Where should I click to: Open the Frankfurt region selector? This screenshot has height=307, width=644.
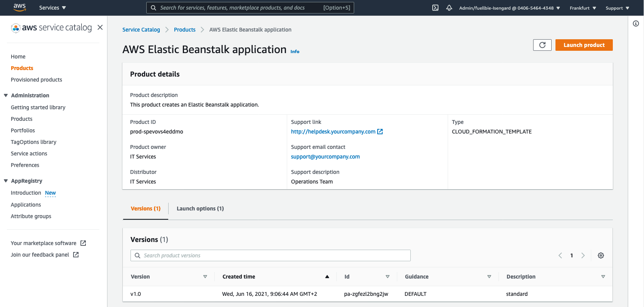583,8
